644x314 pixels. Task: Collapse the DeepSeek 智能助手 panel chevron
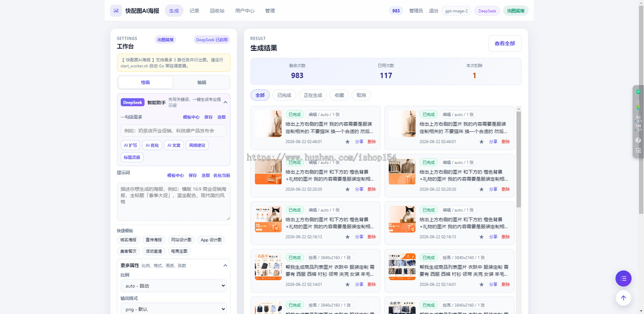tap(225, 102)
